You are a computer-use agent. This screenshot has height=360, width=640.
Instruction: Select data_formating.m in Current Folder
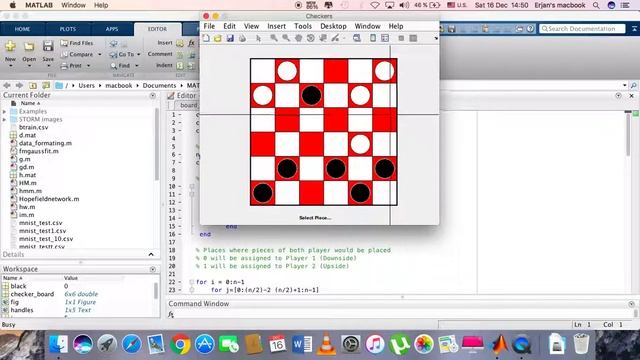[45, 143]
